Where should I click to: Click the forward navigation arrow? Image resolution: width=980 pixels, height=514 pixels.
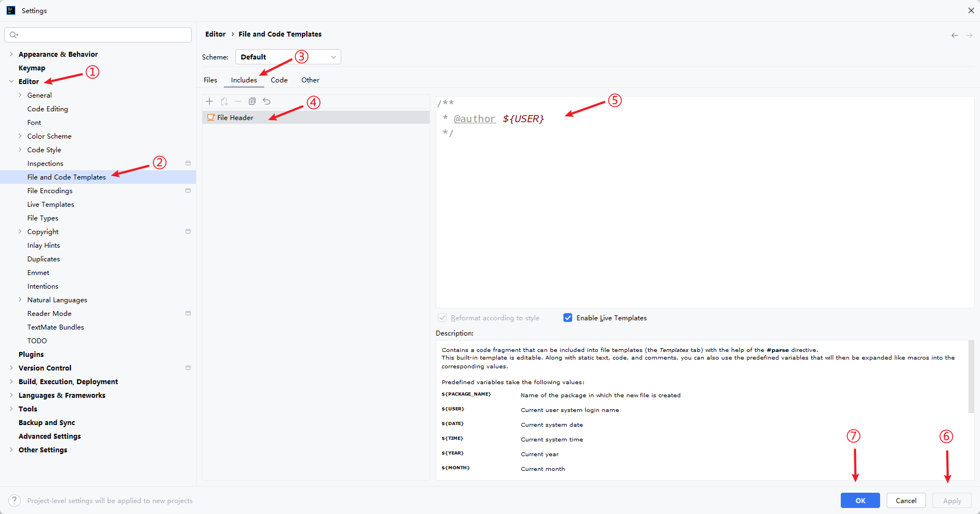(x=969, y=35)
